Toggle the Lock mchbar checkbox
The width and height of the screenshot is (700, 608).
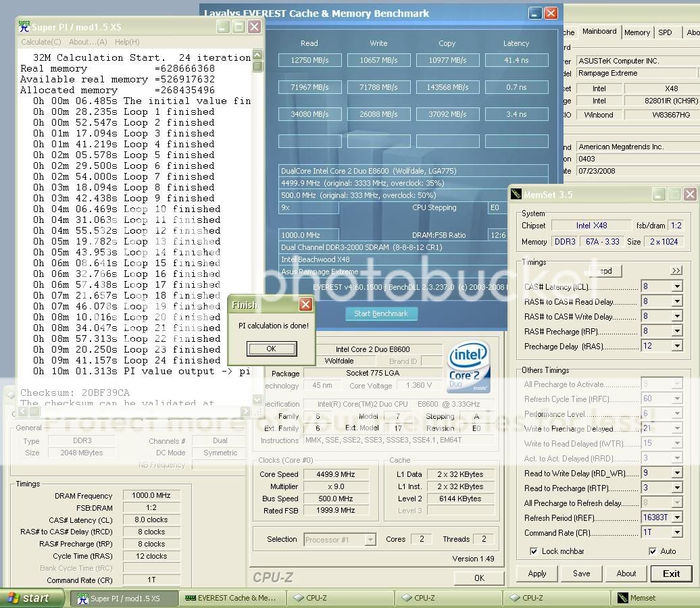point(534,551)
